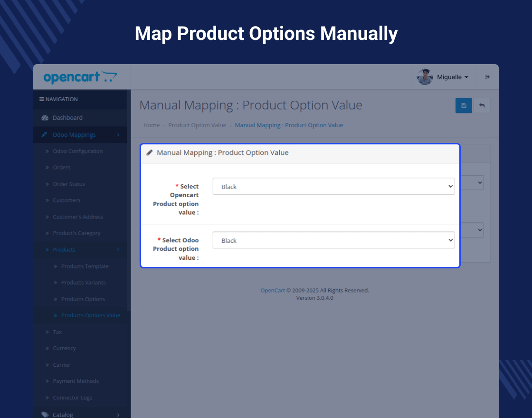Screen dimensions: 532x418
Task: Click the logout icon in header
Action: (487, 77)
